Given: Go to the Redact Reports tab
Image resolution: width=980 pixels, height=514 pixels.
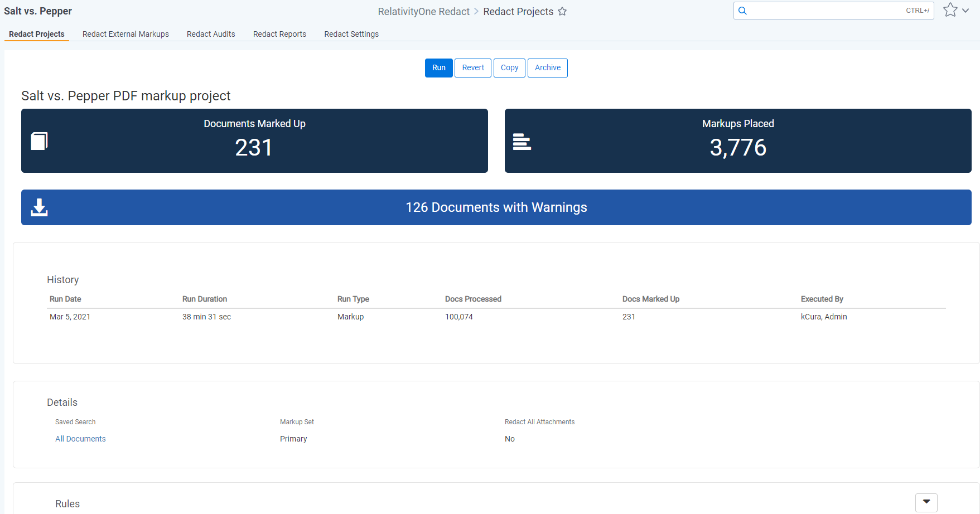Looking at the screenshot, I should [279, 34].
